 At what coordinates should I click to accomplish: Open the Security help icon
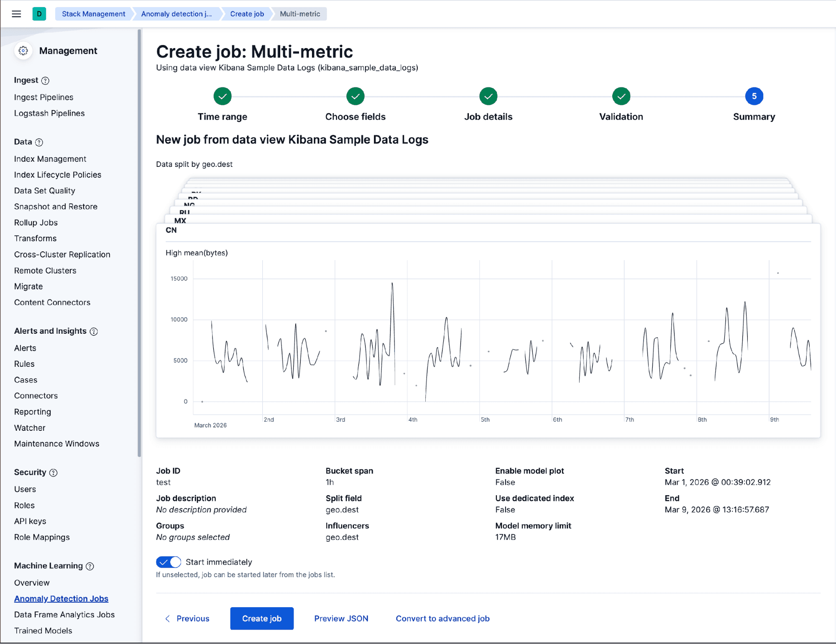pyautogui.click(x=53, y=473)
